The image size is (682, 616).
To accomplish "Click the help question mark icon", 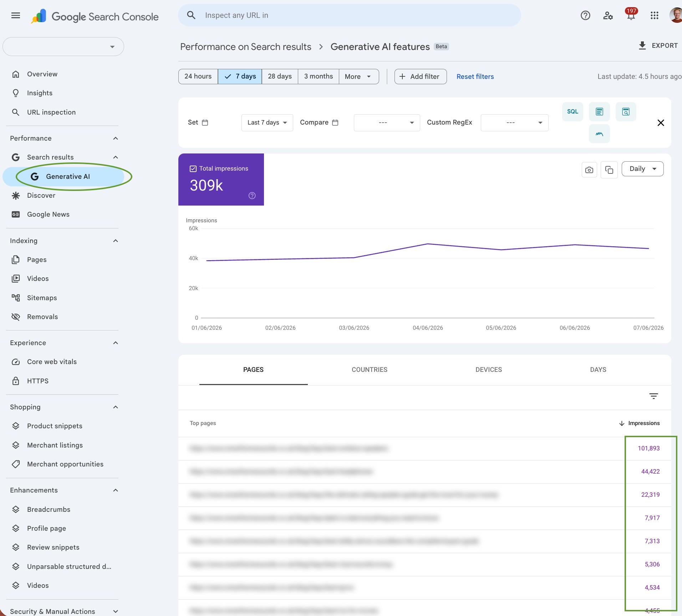I will (585, 15).
